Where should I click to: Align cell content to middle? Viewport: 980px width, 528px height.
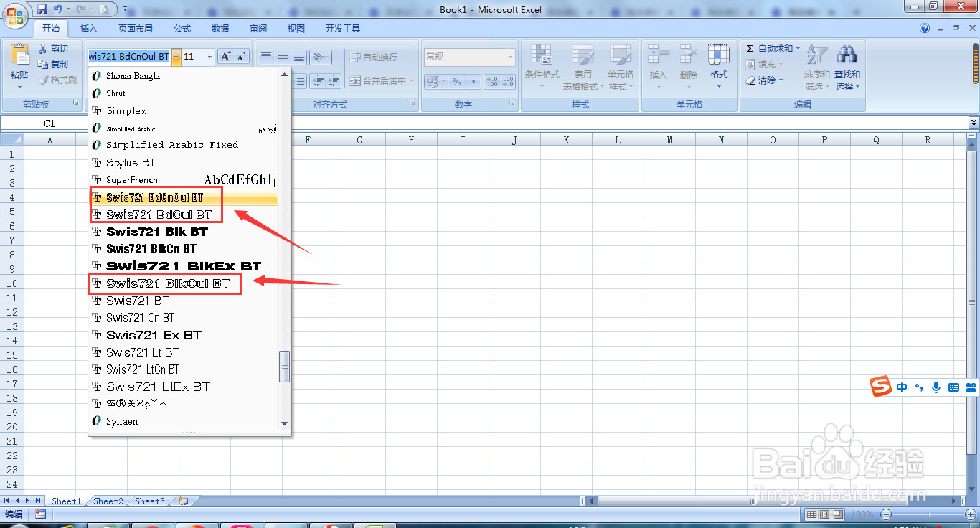283,57
